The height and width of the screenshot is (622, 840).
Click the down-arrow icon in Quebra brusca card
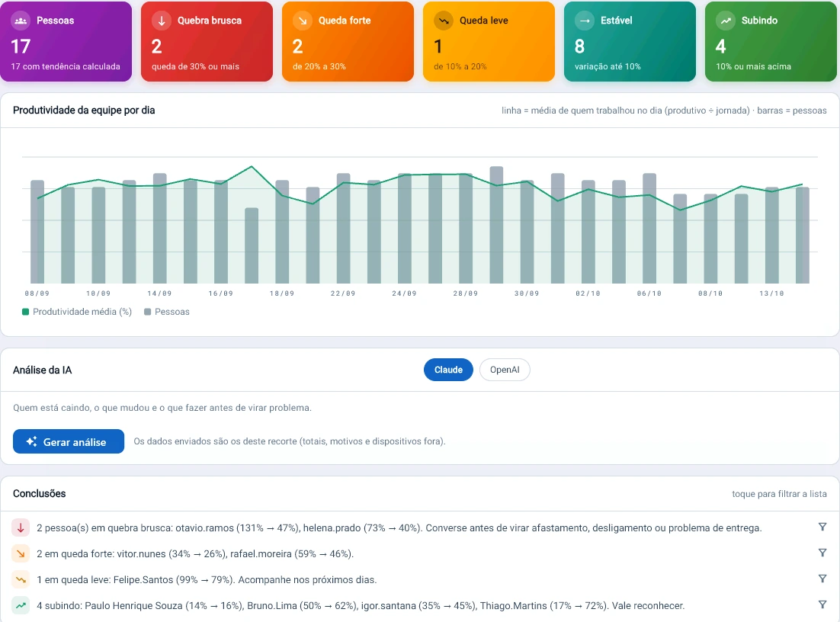click(x=162, y=21)
